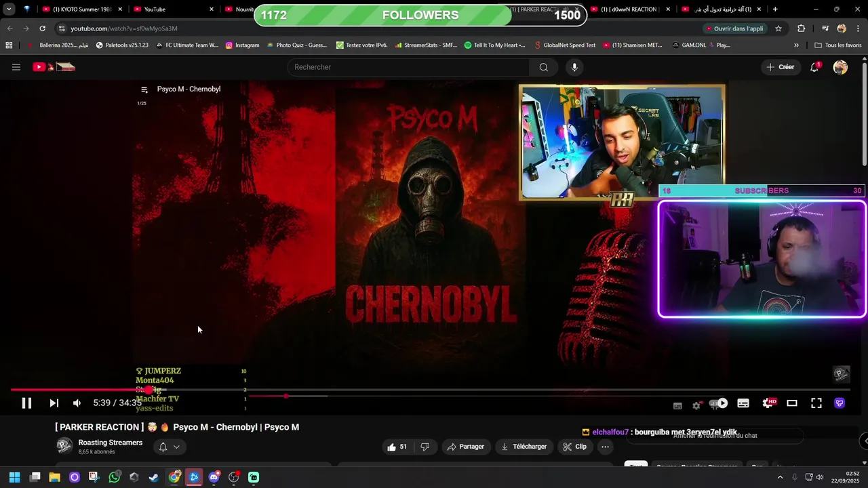The image size is (868, 488).
Task: Open the apps grid in bookmarks bar
Action: (x=9, y=45)
